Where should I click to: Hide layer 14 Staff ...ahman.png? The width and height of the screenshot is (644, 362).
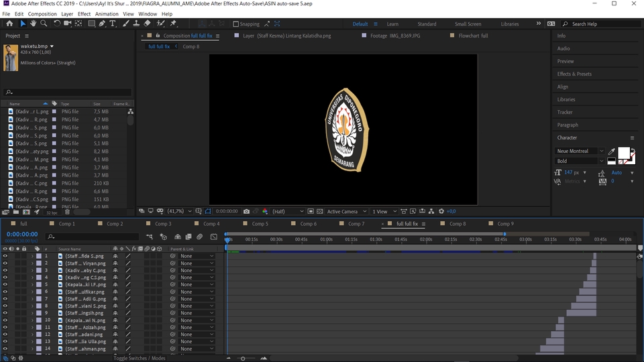click(x=5, y=349)
